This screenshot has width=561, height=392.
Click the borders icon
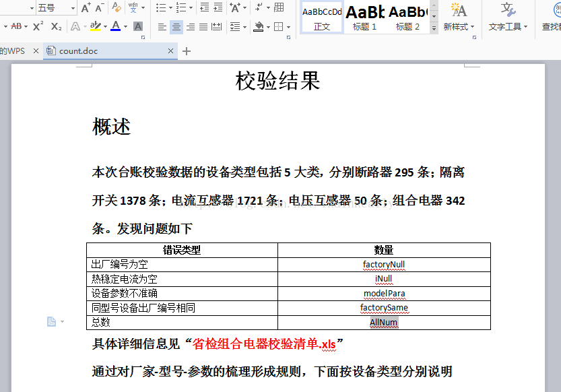pos(278,27)
